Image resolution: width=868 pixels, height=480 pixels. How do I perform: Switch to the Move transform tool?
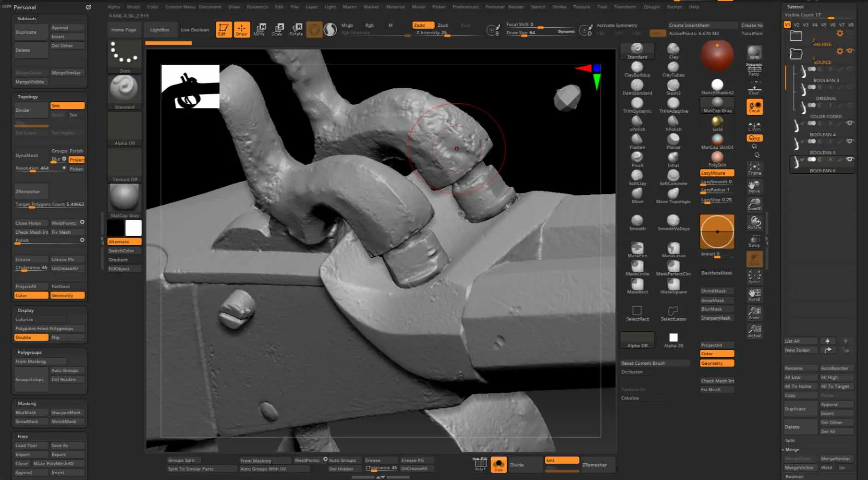click(259, 30)
